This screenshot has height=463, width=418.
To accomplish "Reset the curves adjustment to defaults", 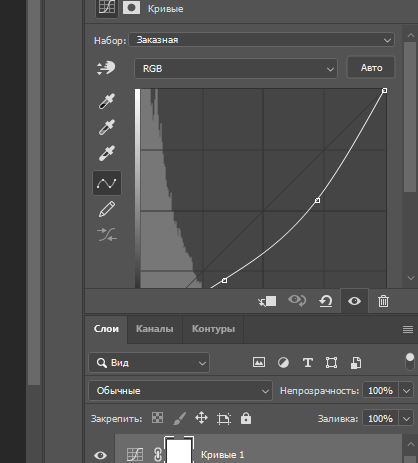I will (326, 301).
